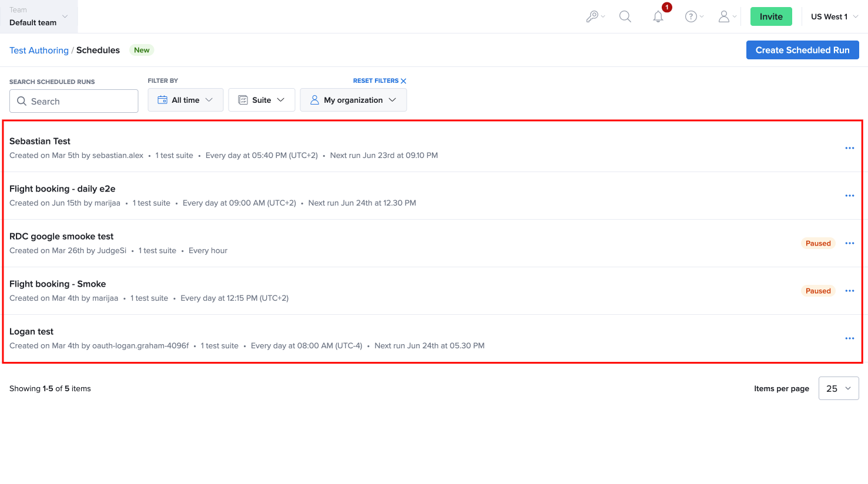
Task: Click 'Created on Mar 5th by sebastian.alex'
Action: [76, 156]
